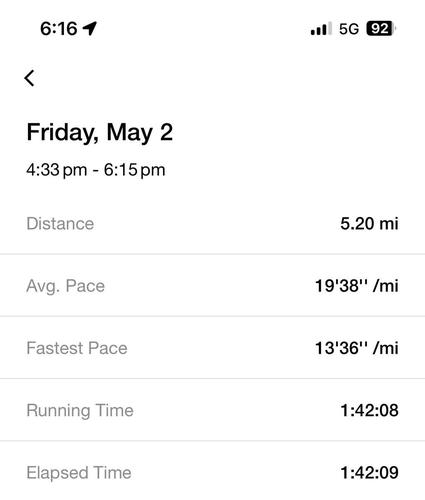Select the Elapsed Time row label
The image size is (425, 500).
pos(79,473)
